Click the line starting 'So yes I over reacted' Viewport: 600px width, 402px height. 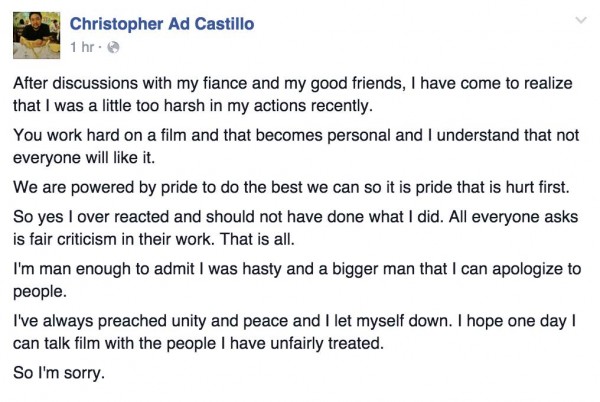[x=295, y=217]
